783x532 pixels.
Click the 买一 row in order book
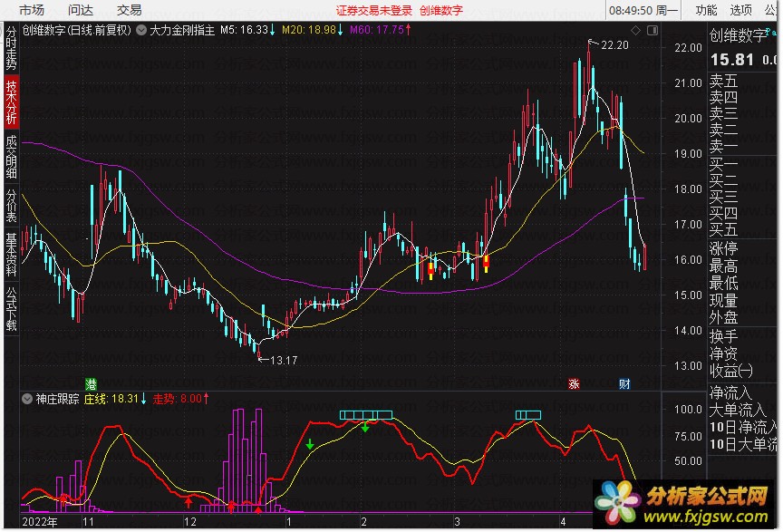(x=723, y=164)
